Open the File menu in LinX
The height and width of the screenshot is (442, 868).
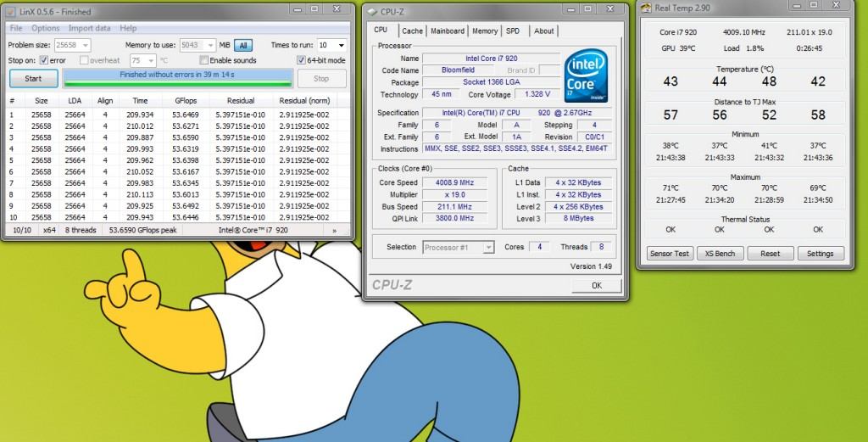pos(16,28)
